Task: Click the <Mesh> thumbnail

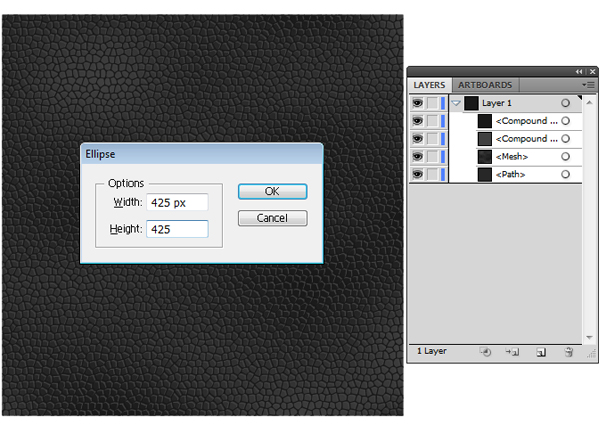Action: (485, 156)
